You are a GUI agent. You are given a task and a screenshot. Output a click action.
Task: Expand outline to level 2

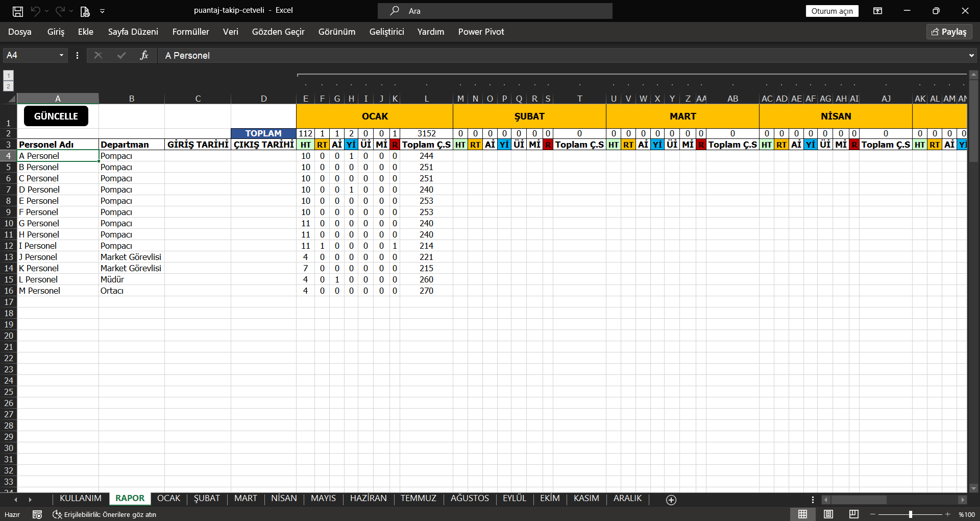8,86
